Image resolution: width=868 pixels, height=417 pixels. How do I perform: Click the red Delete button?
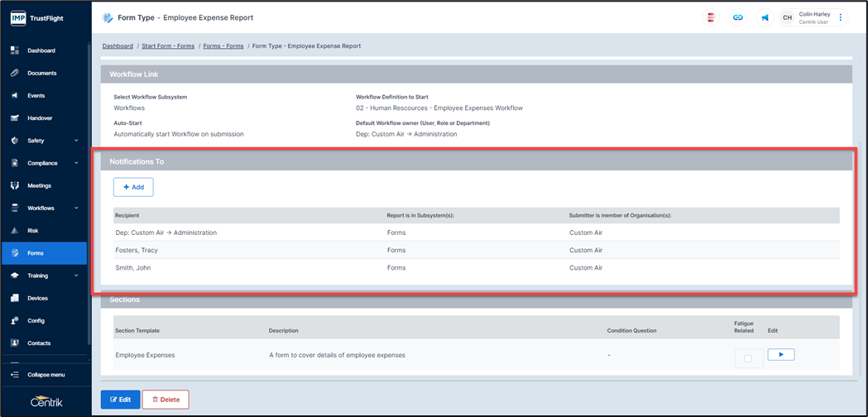[165, 400]
